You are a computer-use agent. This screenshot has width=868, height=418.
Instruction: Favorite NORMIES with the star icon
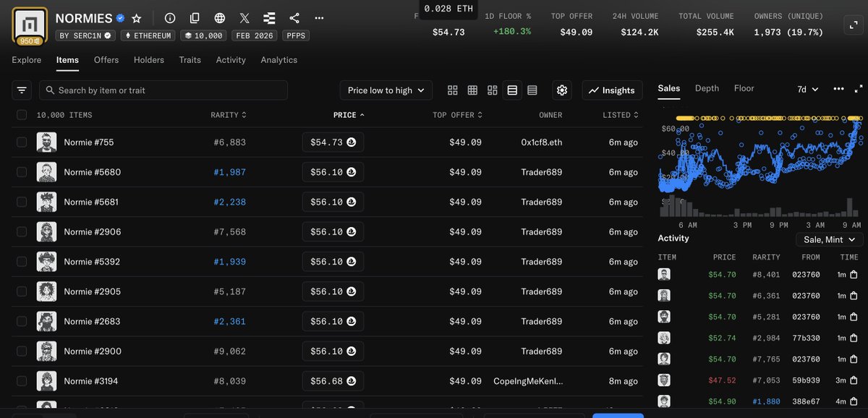(x=136, y=18)
